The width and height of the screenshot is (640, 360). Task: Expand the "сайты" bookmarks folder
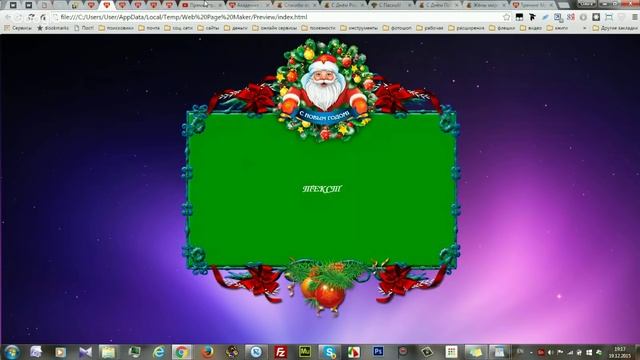(x=209, y=28)
